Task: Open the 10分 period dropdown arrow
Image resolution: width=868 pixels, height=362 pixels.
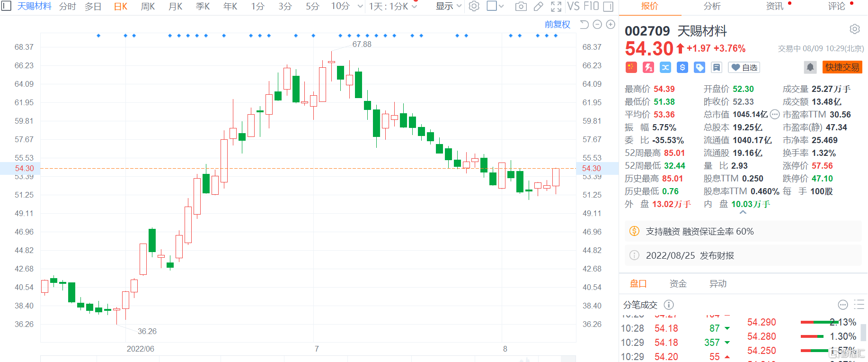Action: coord(360,6)
